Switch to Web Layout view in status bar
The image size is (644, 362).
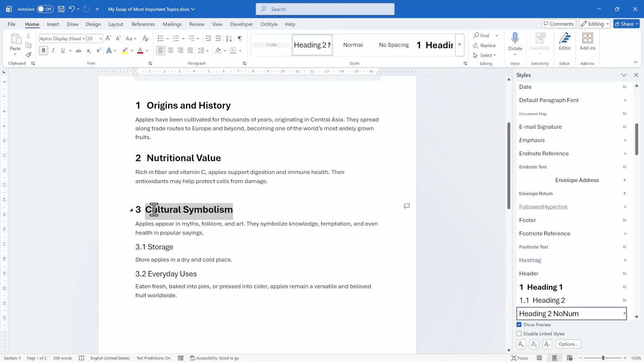pyautogui.click(x=570, y=358)
